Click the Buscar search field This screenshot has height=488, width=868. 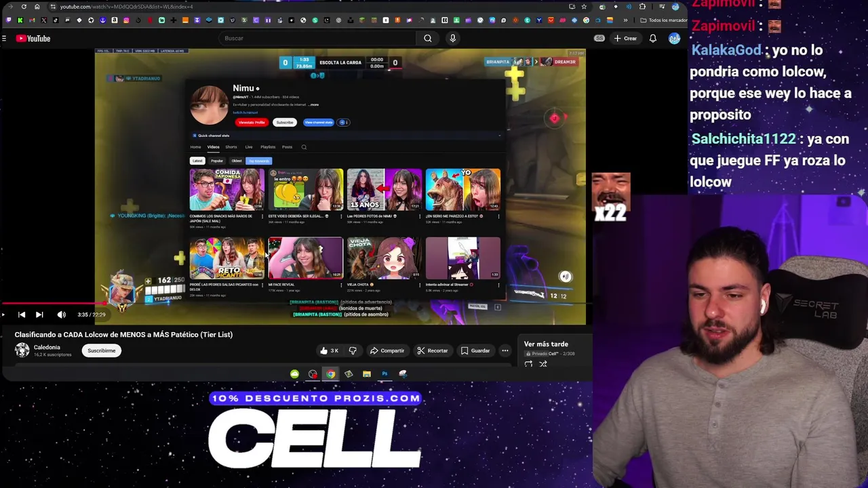[319, 39]
